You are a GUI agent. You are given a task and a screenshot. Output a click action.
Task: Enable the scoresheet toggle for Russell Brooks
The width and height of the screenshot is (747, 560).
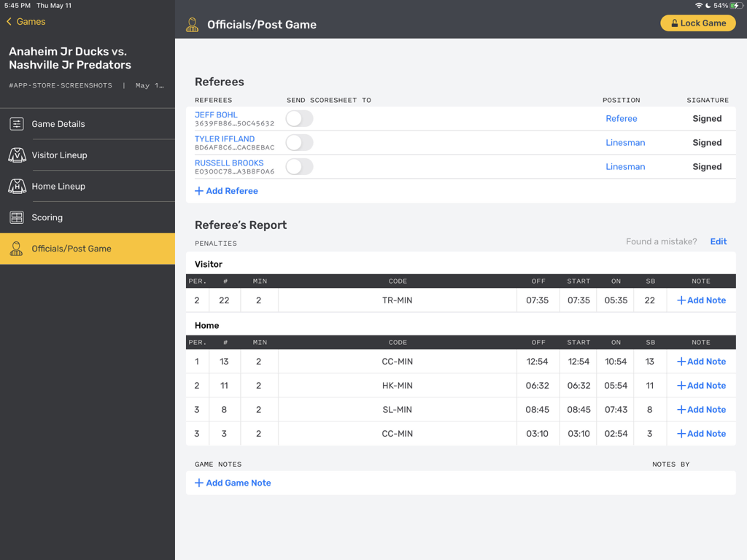click(x=299, y=166)
